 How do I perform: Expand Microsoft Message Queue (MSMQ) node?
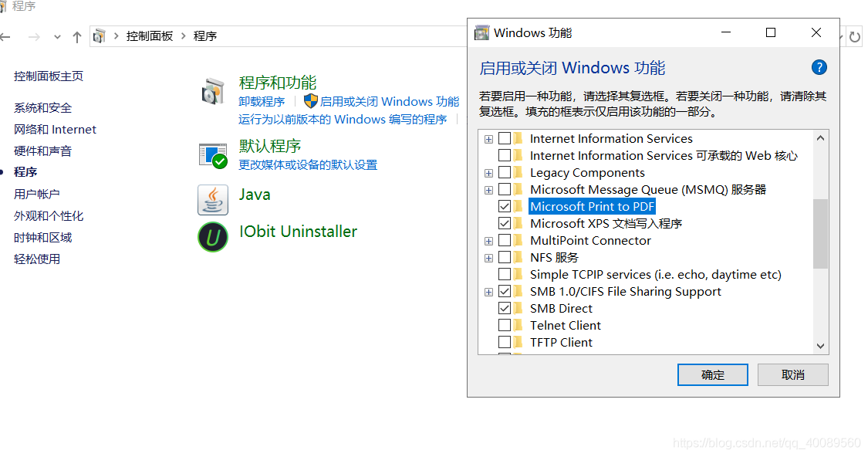pyautogui.click(x=488, y=190)
